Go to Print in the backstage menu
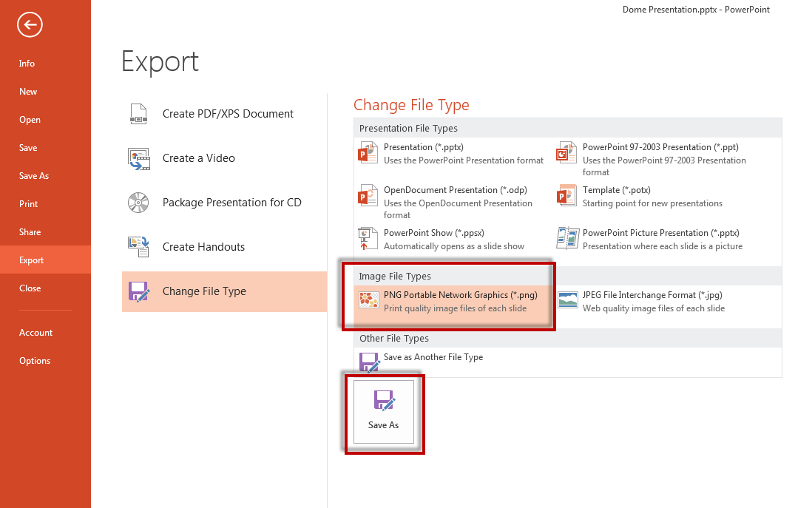Screen dimensions: 812x508 (x=29, y=204)
